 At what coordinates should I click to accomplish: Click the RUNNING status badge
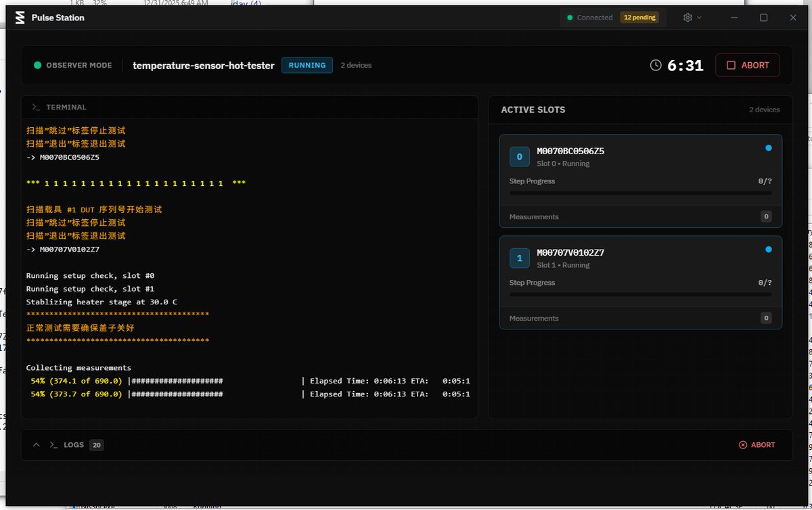pos(307,66)
